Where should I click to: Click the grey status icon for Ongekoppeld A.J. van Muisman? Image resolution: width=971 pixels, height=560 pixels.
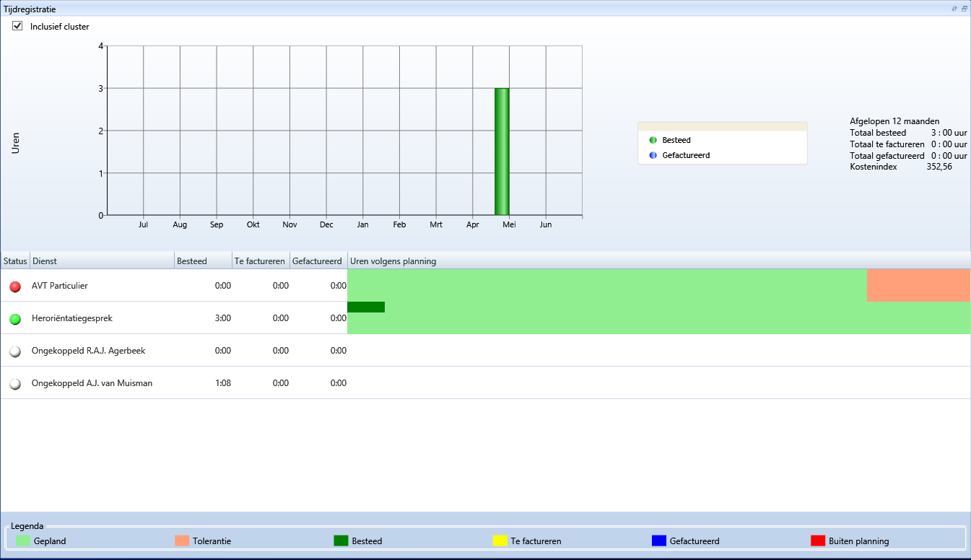pos(15,384)
